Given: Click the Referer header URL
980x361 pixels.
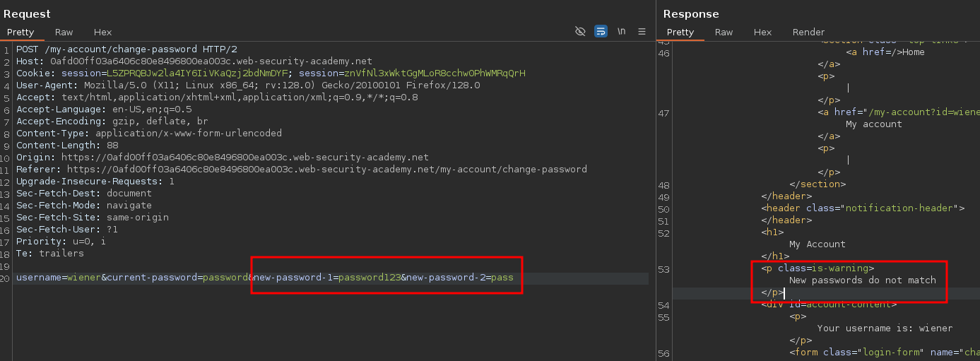Looking at the screenshot, I should [x=324, y=170].
